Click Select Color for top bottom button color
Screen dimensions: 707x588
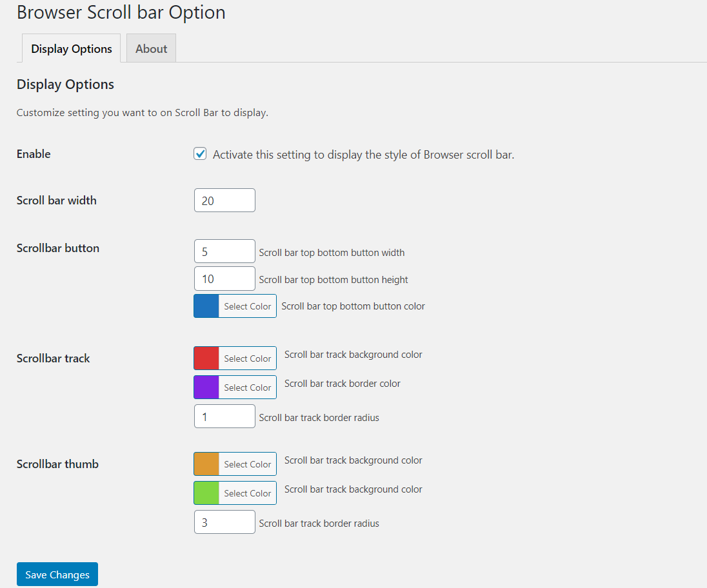(248, 306)
